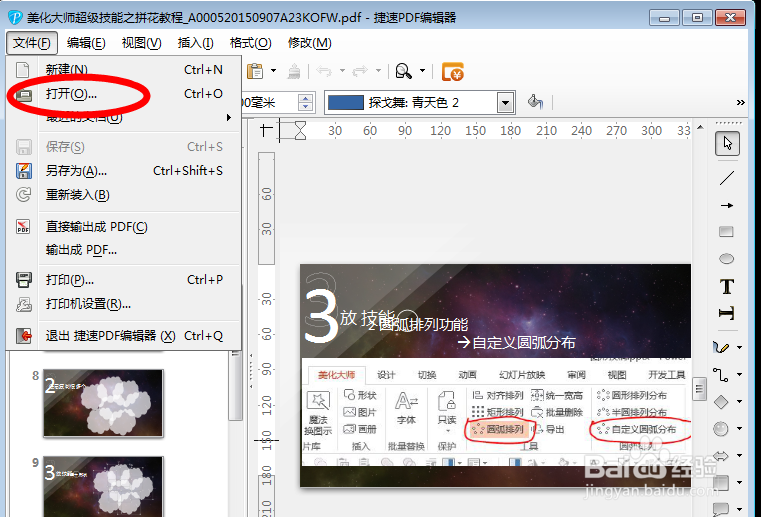Click the orange yen purchase icon
The height and width of the screenshot is (517, 761).
coord(452,72)
